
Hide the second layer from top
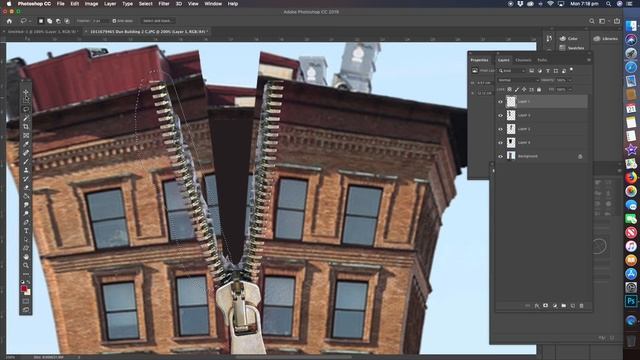500,116
